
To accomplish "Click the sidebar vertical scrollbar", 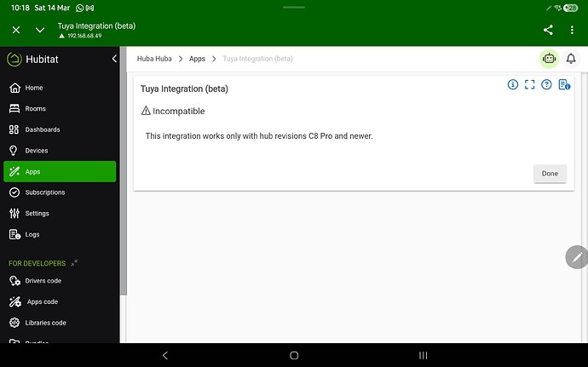I will (124, 170).
